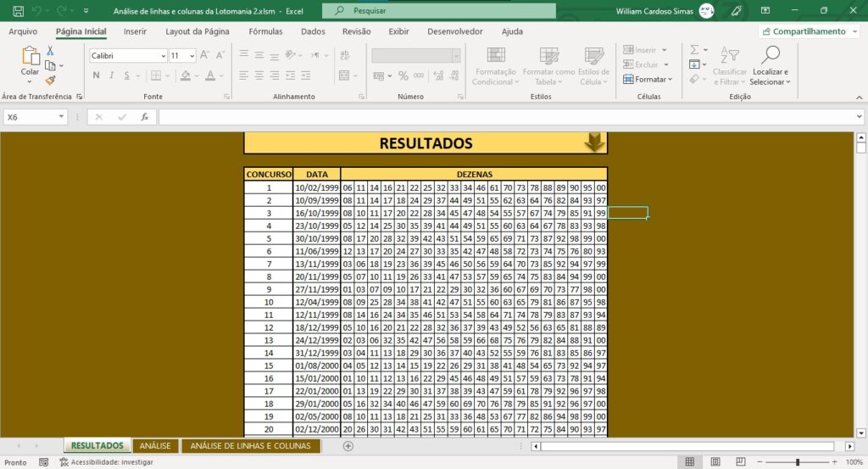Viewport: 868px width, 469px height.
Task: Click Acessibilidade: investigar in status bar
Action: (x=106, y=462)
